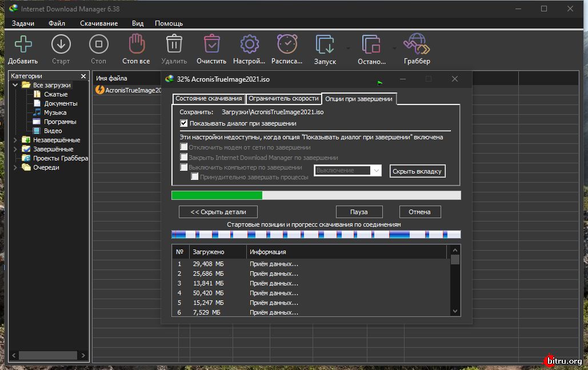This screenshot has height=370, width=588.
Task: Open the Файл menu
Action: coord(57,23)
